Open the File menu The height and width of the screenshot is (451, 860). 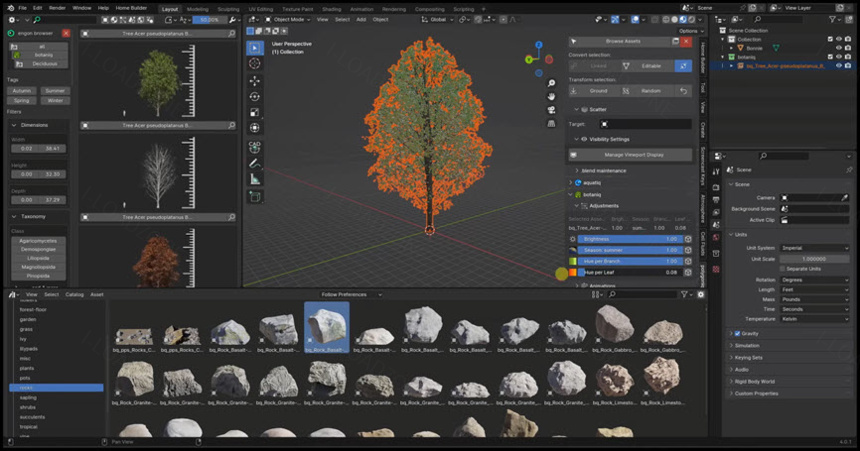(x=22, y=8)
